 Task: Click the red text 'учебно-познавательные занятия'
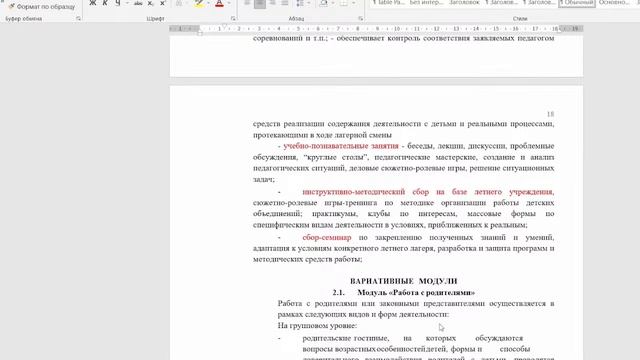tap(341, 146)
